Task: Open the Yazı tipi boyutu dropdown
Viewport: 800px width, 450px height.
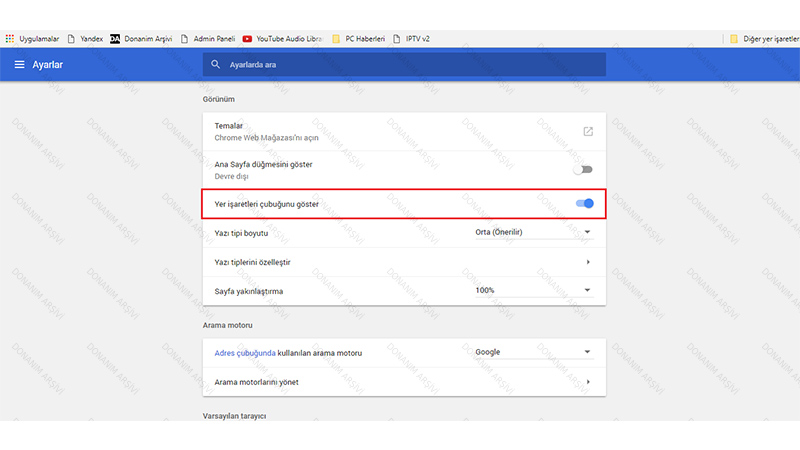Action: 534,233
